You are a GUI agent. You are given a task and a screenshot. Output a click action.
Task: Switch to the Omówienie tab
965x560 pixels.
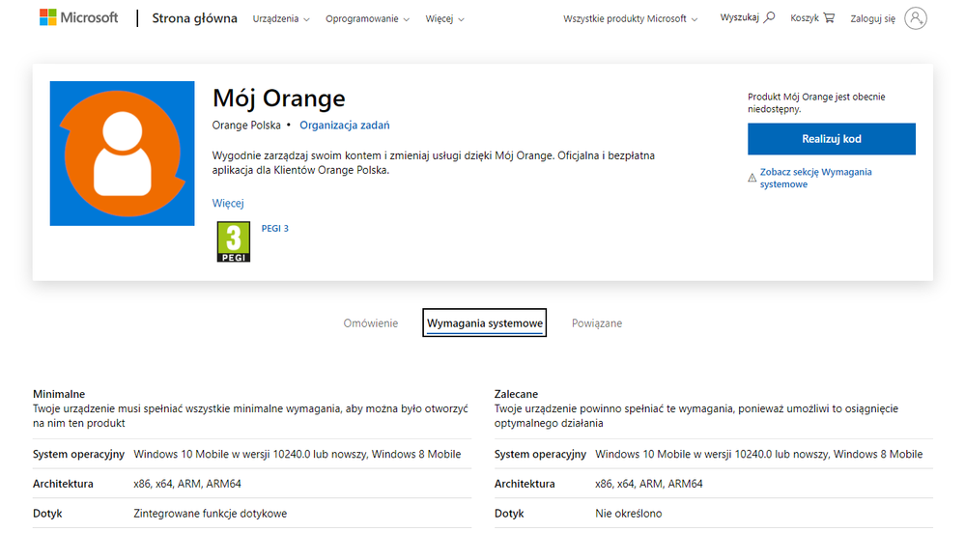(x=370, y=323)
